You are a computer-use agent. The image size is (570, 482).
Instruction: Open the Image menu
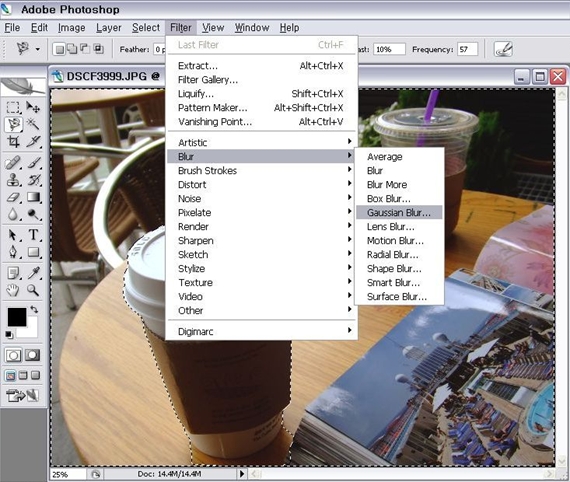click(72, 28)
